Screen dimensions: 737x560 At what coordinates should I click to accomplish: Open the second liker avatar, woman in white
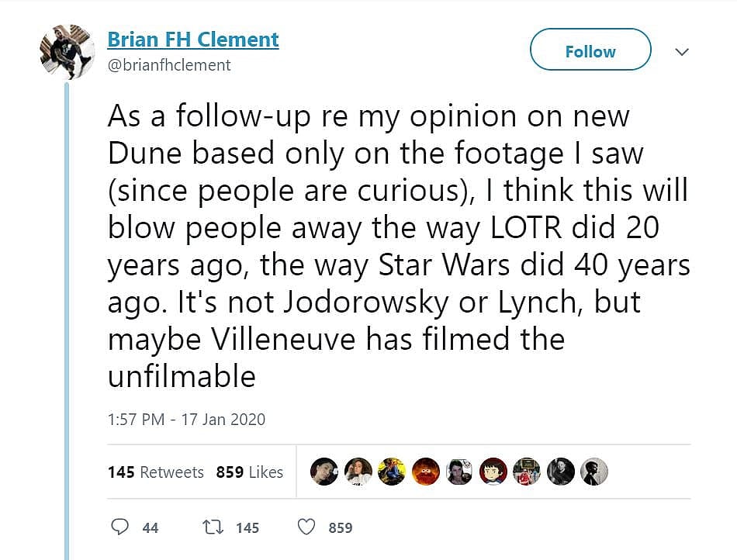click(358, 472)
